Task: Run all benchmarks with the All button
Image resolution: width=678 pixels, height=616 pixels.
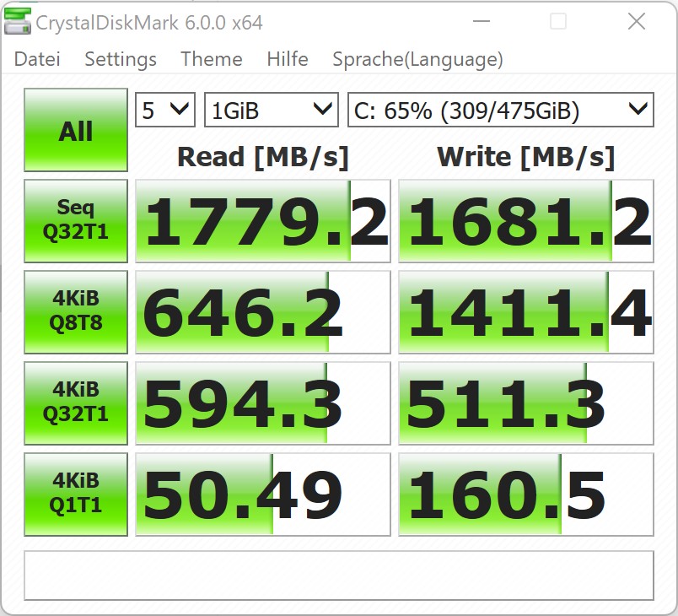Action: [76, 130]
